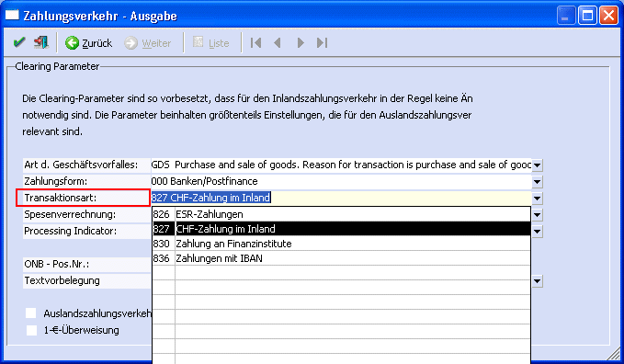Open the Processing Indicator dropdown arrow

point(538,232)
